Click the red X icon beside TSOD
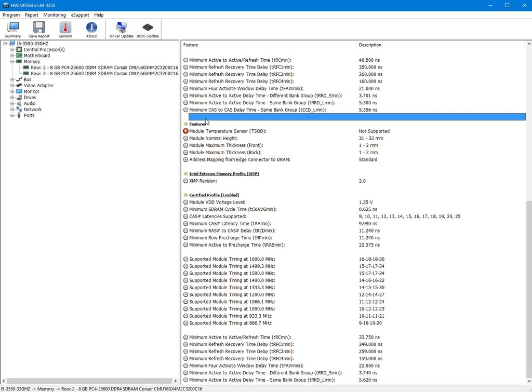532x392 pixels. 185,131
